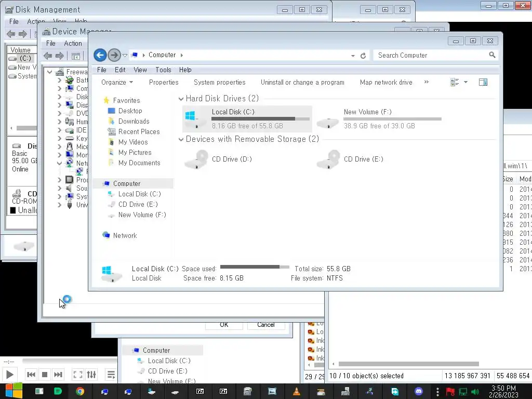Open the Action menu in Device Manager

coord(73,44)
